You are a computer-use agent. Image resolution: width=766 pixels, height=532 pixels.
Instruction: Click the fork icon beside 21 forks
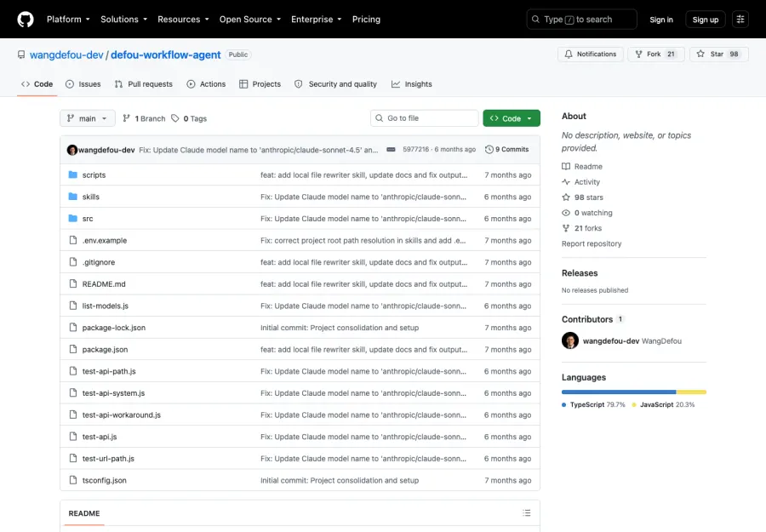point(566,228)
